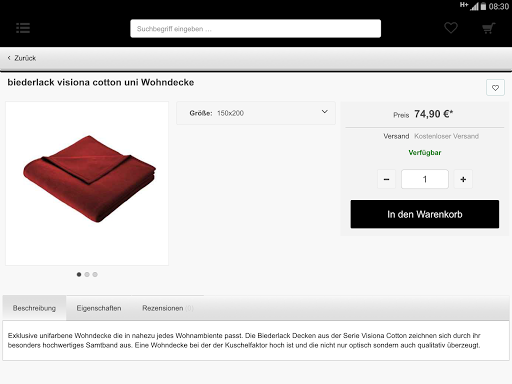Screen dimensions: 512x384
Task: Focus the Suchbegriff eingeben search field
Action: pos(256,29)
